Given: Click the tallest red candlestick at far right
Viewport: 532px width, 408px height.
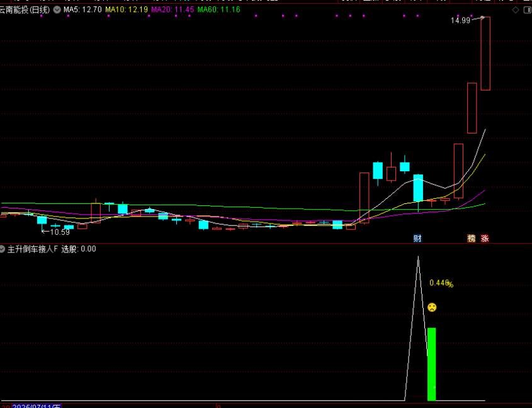Looking at the screenshot, I should (485, 54).
